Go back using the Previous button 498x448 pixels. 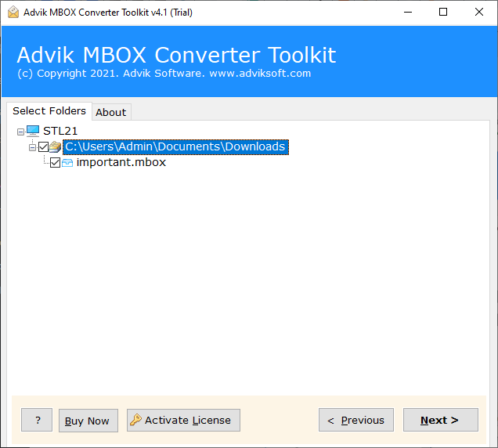[x=356, y=420]
